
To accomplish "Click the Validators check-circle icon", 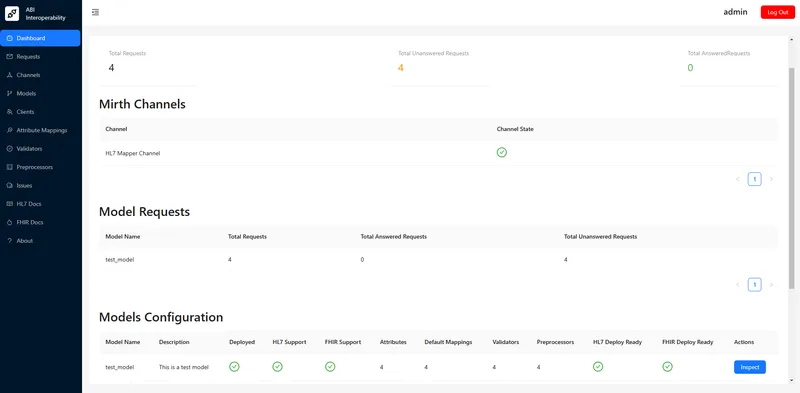I will coord(10,149).
